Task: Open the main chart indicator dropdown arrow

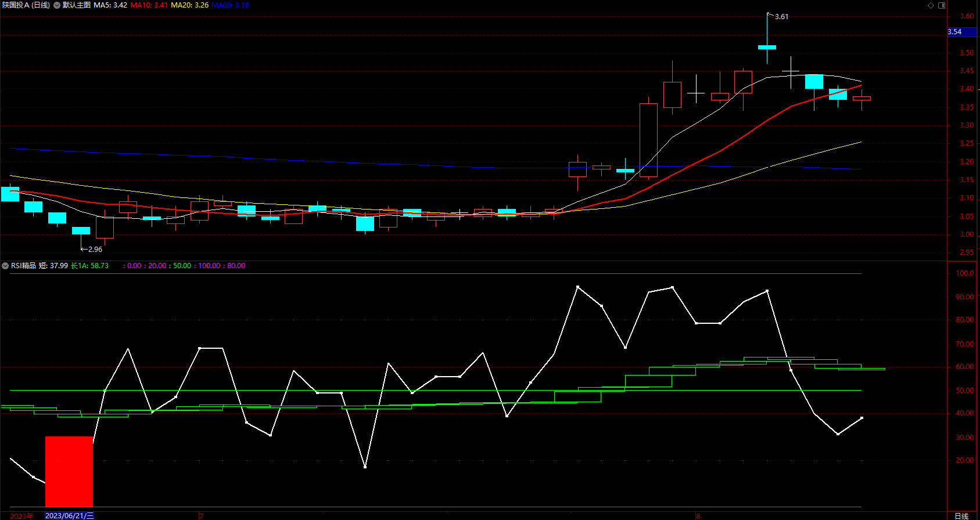Action: coord(57,5)
